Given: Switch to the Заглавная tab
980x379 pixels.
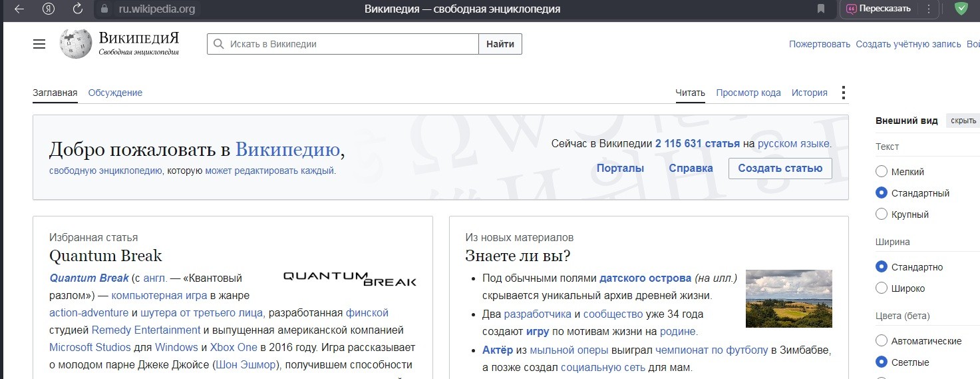Looking at the screenshot, I should click(x=55, y=93).
